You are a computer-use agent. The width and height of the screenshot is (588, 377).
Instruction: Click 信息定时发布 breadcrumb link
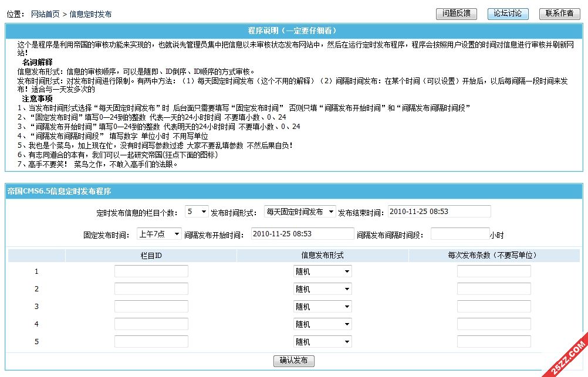pyautogui.click(x=90, y=14)
